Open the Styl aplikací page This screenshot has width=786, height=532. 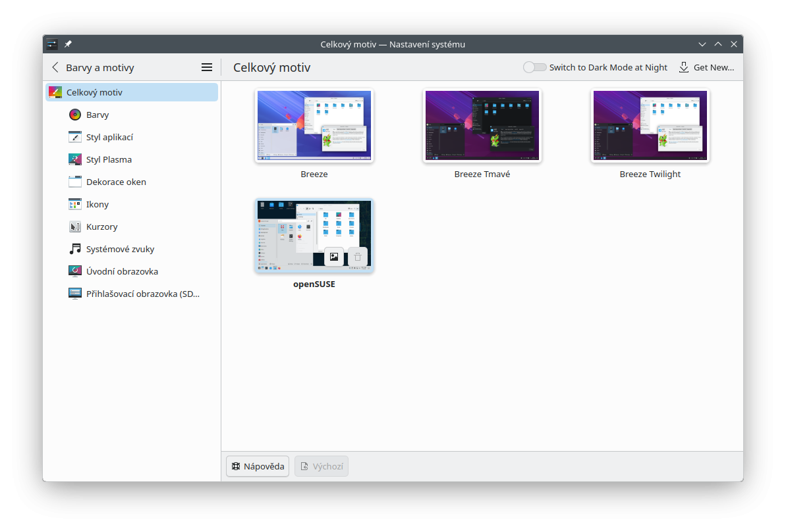point(132,137)
